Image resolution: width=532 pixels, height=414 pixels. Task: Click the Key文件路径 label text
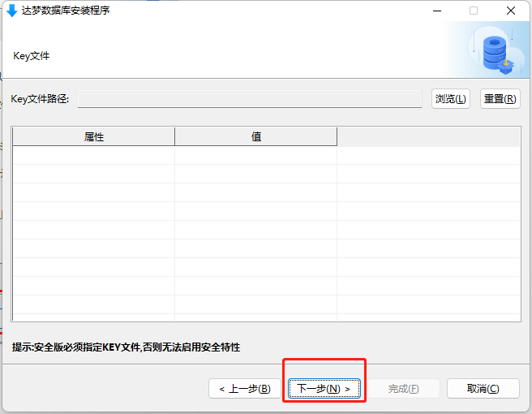(40, 99)
